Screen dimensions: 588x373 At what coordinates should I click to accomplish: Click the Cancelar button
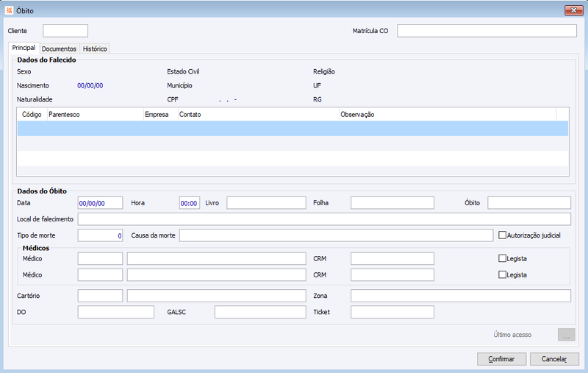(x=554, y=359)
